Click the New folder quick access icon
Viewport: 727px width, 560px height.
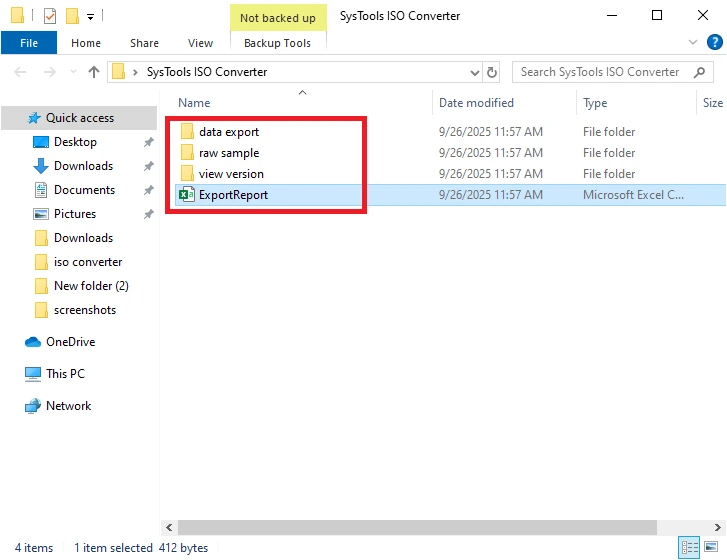[72, 16]
